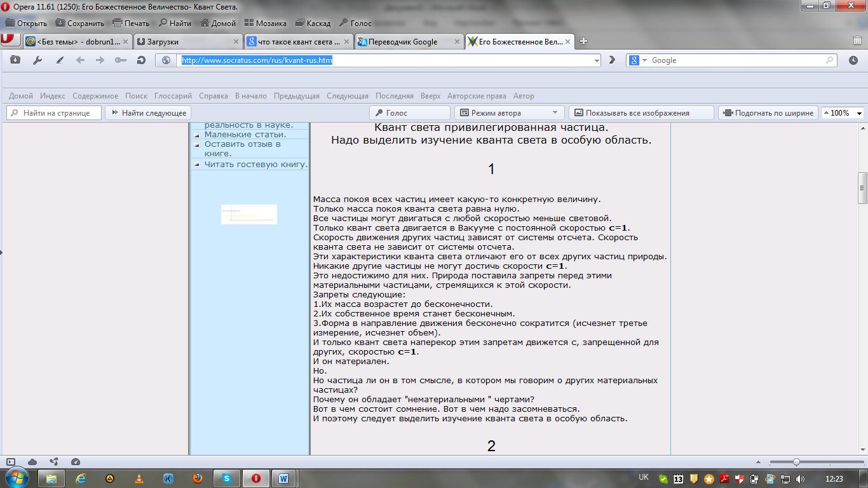Open Microsoft Word from the taskbar
The height and width of the screenshot is (488, 868).
coord(284,478)
